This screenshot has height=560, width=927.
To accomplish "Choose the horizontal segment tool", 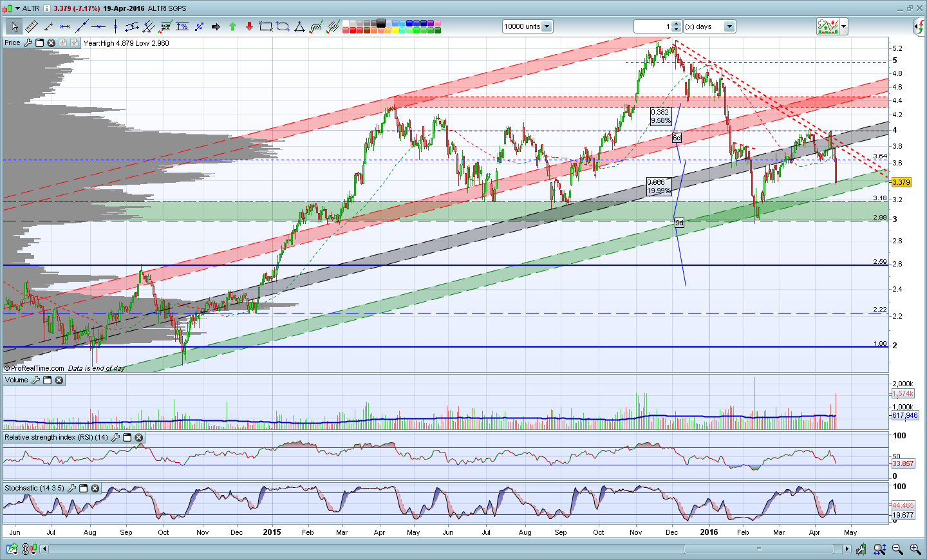I will pyautogui.click(x=65, y=26).
